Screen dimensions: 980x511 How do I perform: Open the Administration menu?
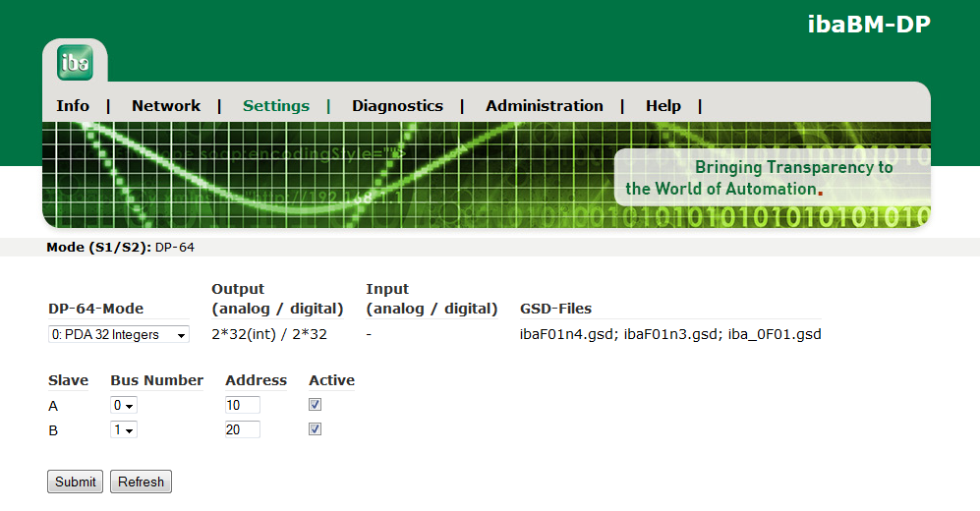click(545, 105)
